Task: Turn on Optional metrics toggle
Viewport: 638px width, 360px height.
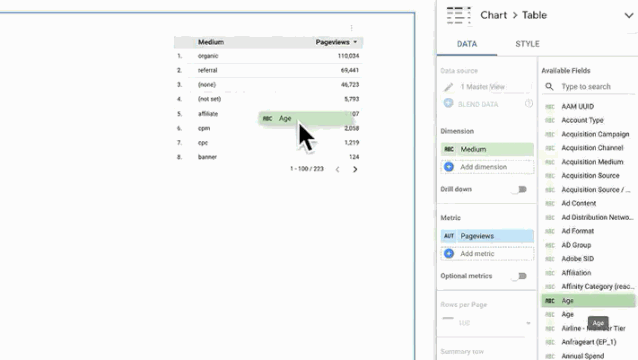Action: click(x=520, y=276)
